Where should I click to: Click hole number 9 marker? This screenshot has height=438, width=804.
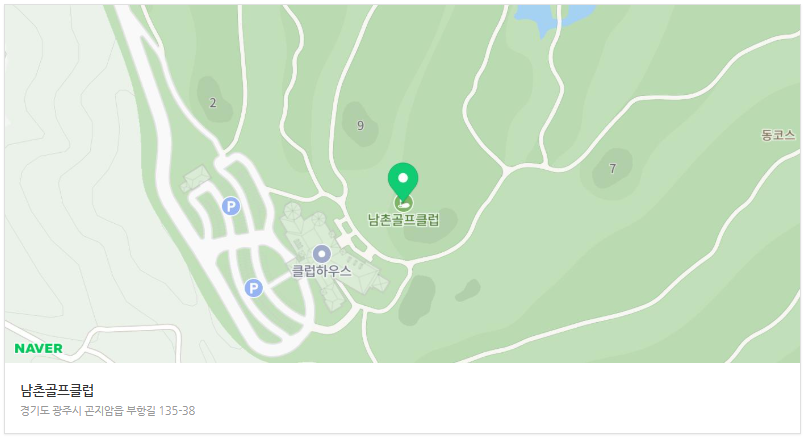360,125
